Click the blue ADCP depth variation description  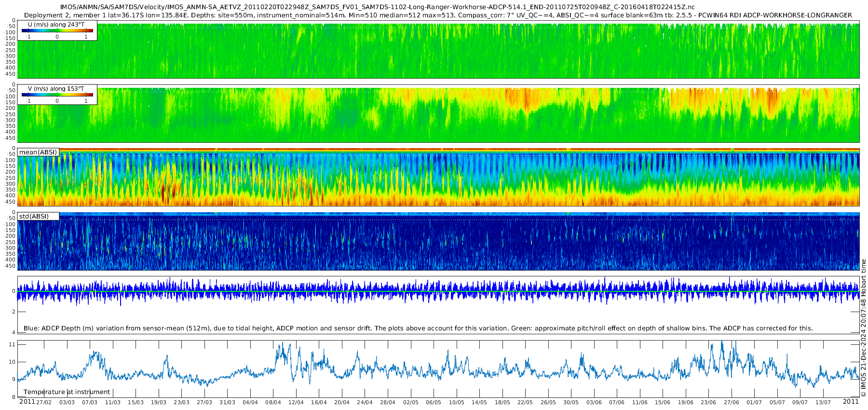point(418,328)
